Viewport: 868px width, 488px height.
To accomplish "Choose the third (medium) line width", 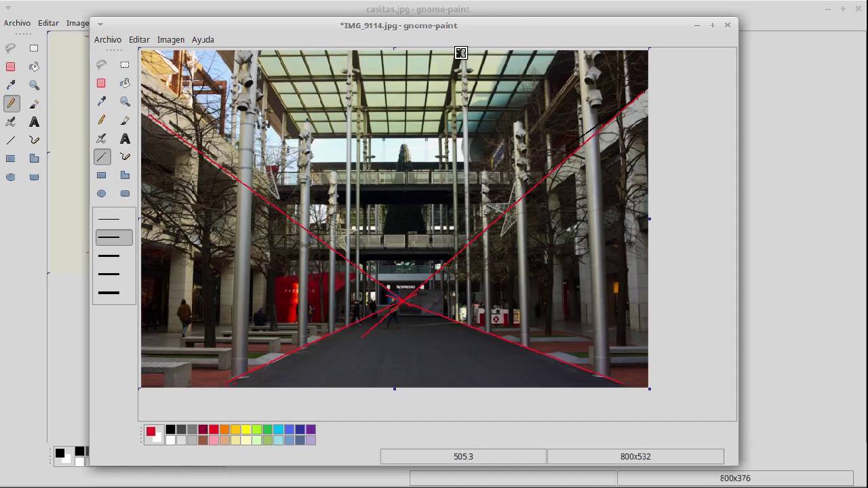I will (114, 256).
